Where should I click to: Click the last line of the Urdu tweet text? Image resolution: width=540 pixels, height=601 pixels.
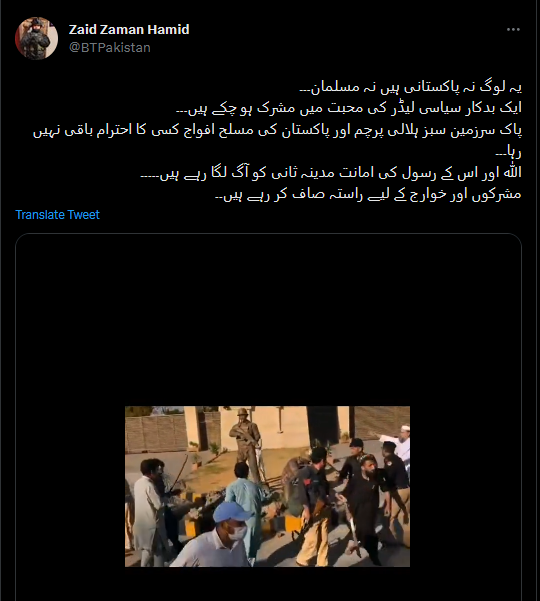pyautogui.click(x=368, y=195)
